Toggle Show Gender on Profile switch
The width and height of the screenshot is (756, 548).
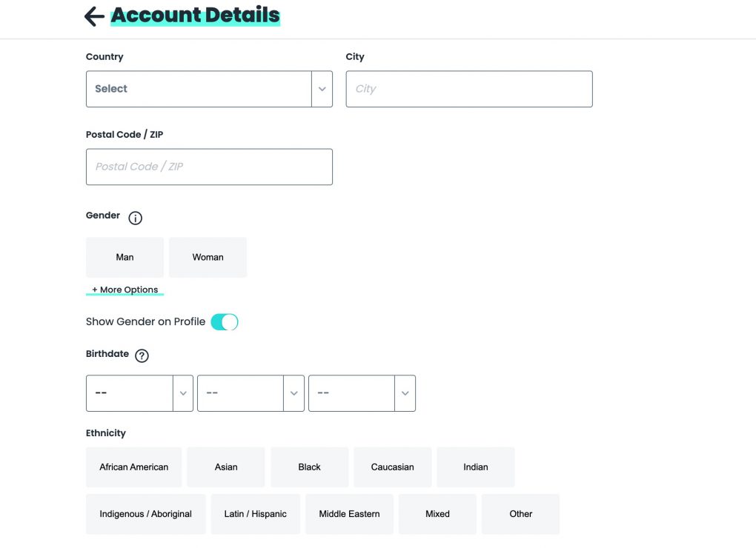coord(224,322)
